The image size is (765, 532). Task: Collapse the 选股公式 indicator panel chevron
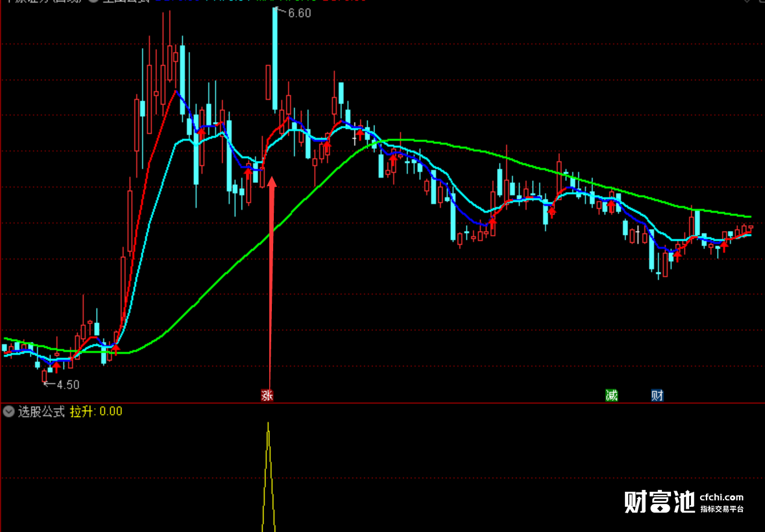point(9,411)
